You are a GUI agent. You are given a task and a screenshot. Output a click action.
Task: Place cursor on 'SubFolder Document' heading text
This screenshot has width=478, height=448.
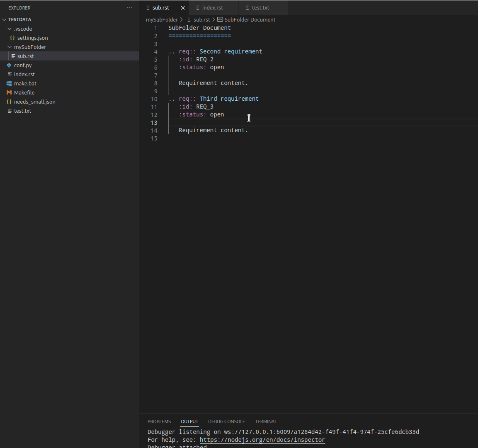click(x=200, y=28)
